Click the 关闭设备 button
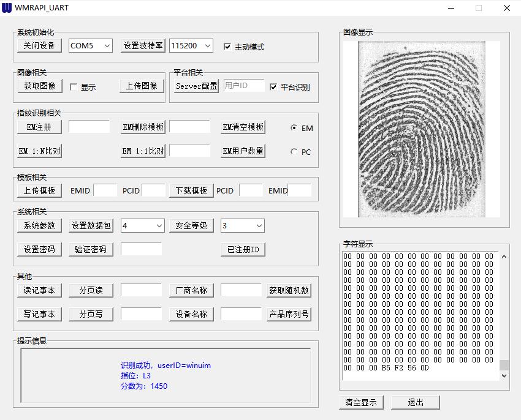The width and height of the screenshot is (521, 420). (40, 46)
